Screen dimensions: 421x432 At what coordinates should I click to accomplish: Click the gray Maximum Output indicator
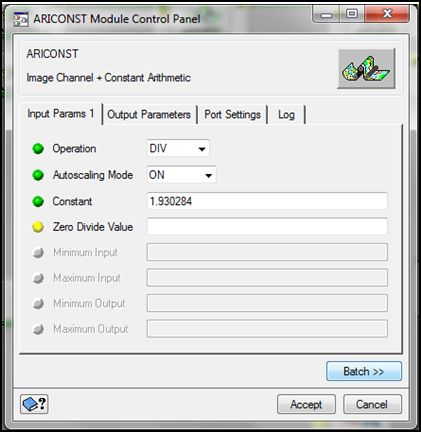38,329
